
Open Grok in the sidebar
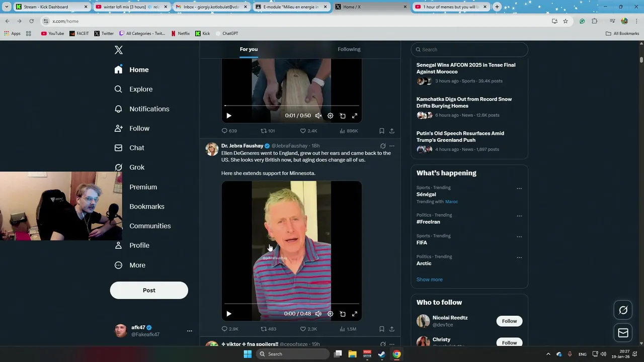[129, 167]
